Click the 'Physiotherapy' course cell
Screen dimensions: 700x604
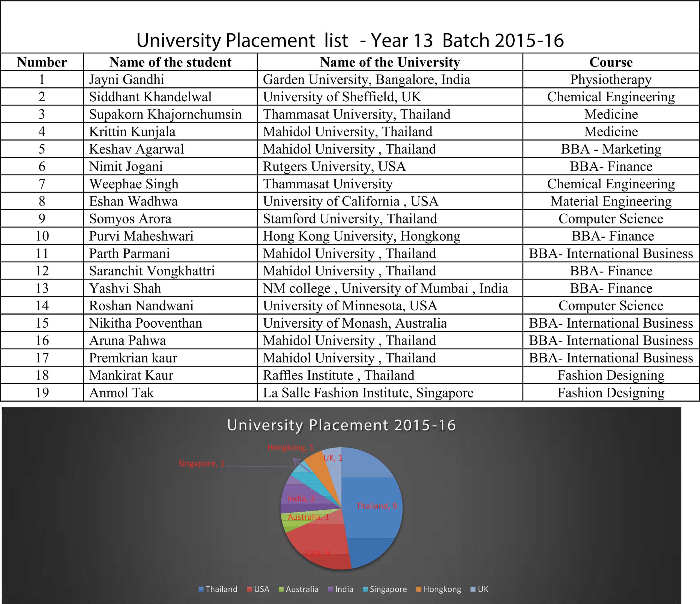point(611,79)
